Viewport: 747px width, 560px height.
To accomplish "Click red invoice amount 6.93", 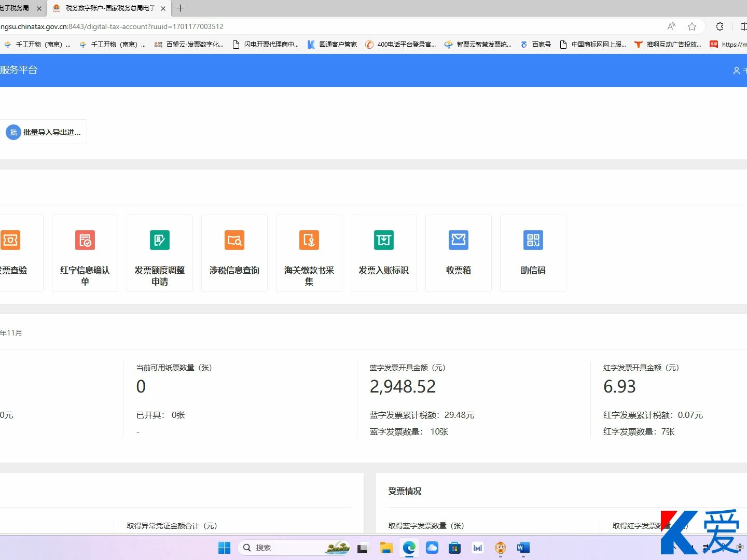I will (619, 386).
